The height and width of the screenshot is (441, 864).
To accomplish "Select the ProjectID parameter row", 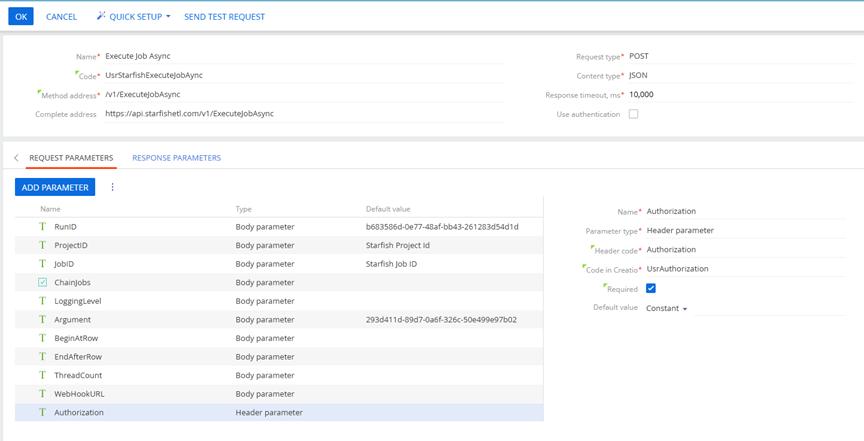I will [x=279, y=245].
